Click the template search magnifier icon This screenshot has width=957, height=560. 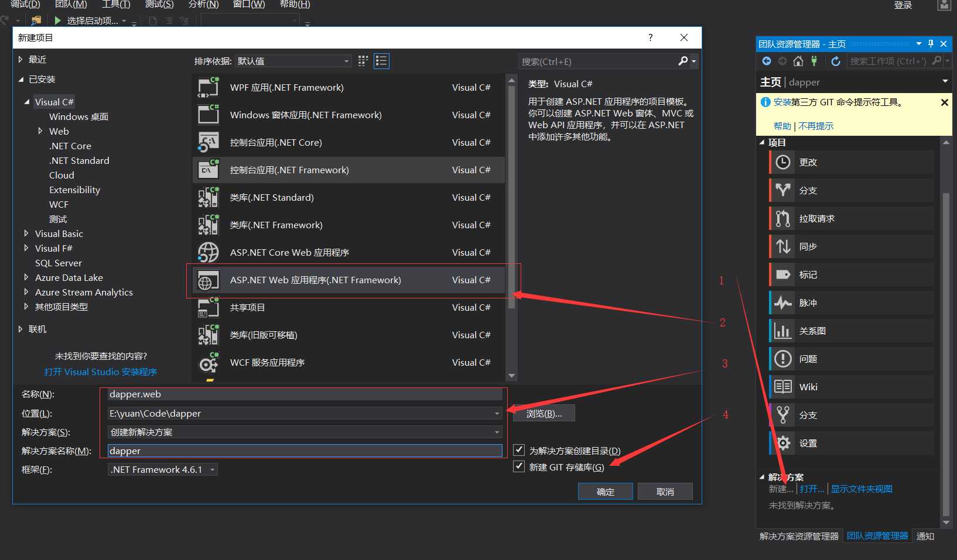(x=683, y=61)
